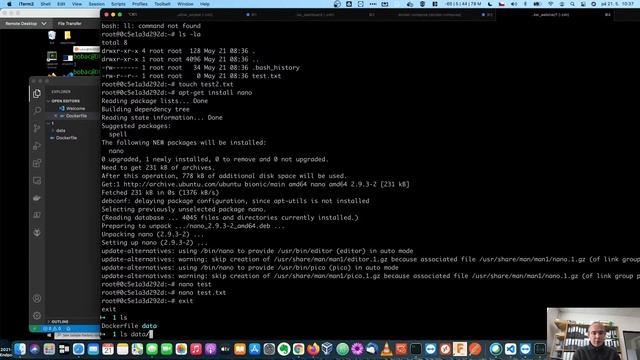Open the View menu

click(x=77, y=4)
